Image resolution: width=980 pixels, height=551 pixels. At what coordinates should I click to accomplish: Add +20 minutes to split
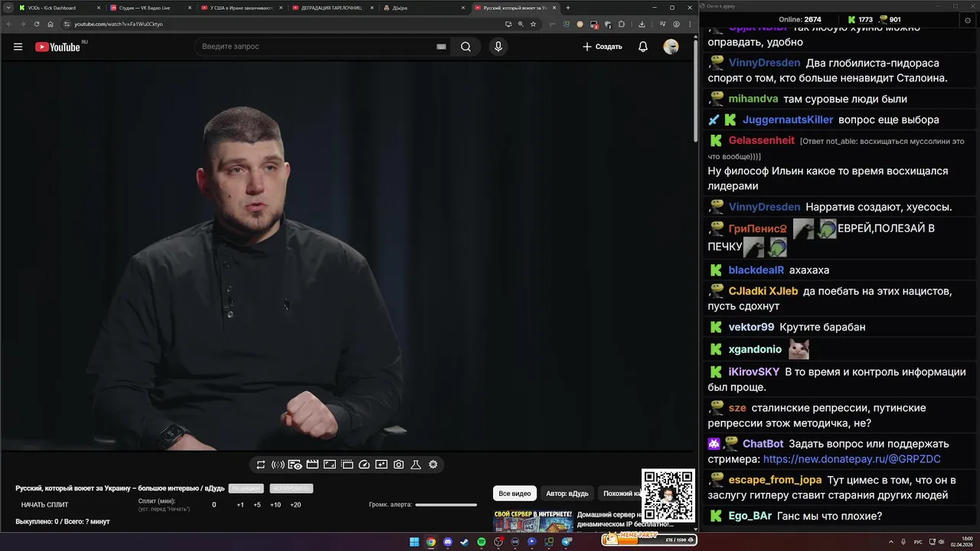click(296, 505)
